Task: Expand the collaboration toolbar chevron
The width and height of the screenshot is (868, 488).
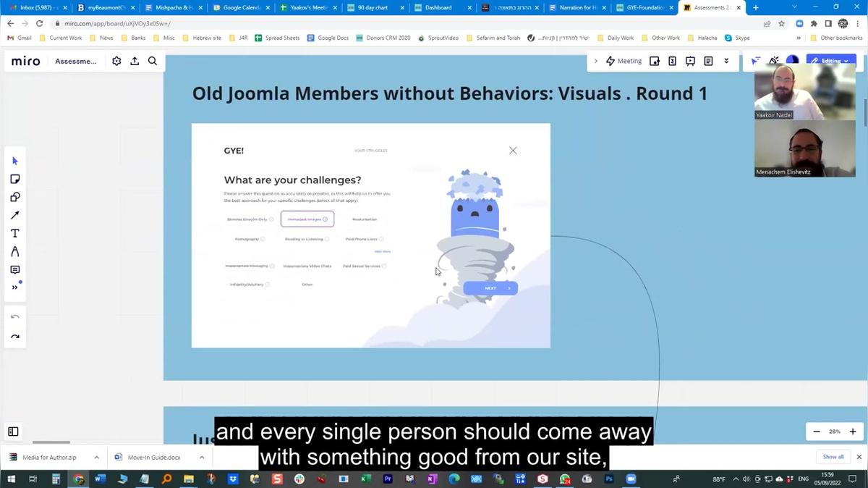Action: pyautogui.click(x=596, y=62)
